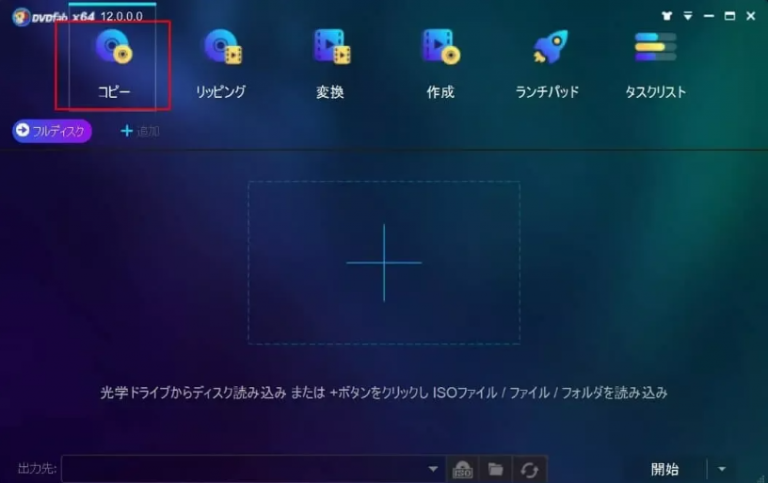The height and width of the screenshot is (483, 768).
Task: Open the skin theme shirt icon
Action: (x=667, y=16)
